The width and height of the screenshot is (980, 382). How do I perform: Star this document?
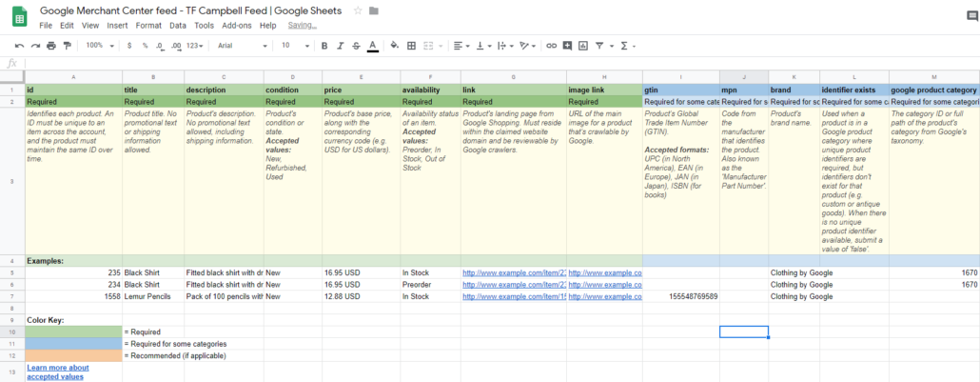tap(358, 10)
